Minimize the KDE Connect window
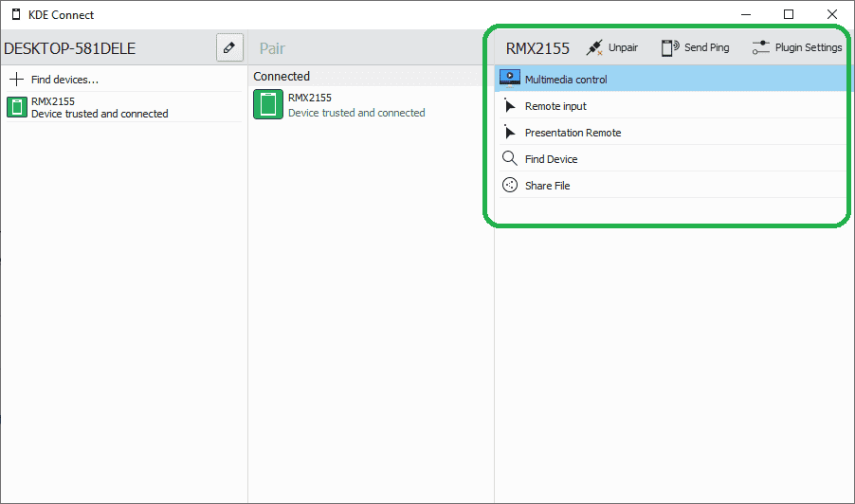 pyautogui.click(x=746, y=14)
